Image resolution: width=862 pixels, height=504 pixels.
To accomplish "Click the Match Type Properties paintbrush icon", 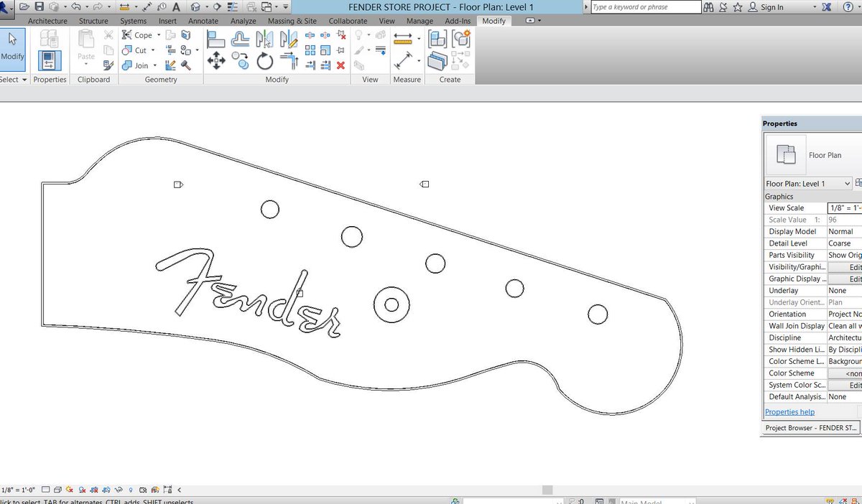I will [x=108, y=65].
